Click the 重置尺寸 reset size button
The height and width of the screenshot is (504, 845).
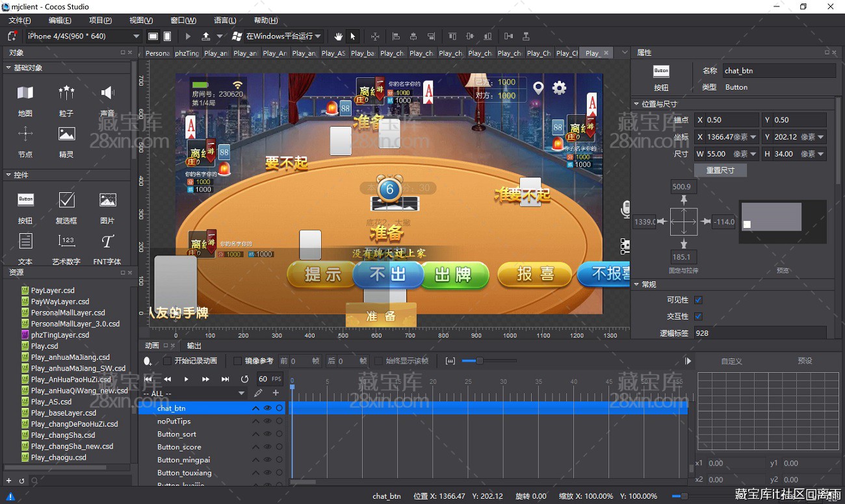[x=720, y=170]
